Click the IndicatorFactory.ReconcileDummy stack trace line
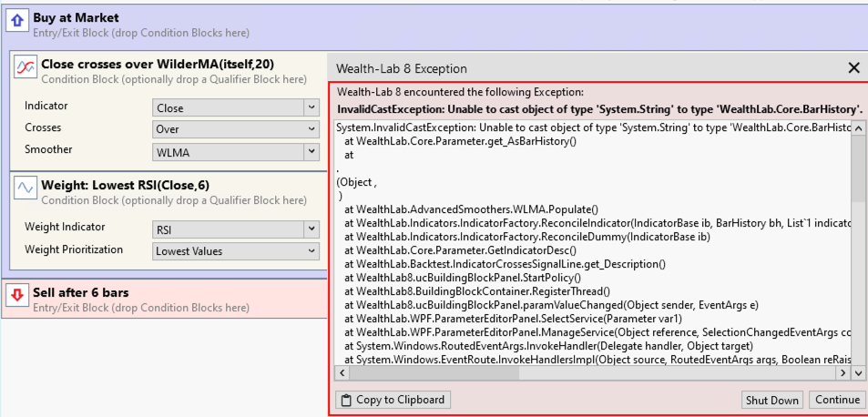The height and width of the screenshot is (417, 868). point(527,237)
